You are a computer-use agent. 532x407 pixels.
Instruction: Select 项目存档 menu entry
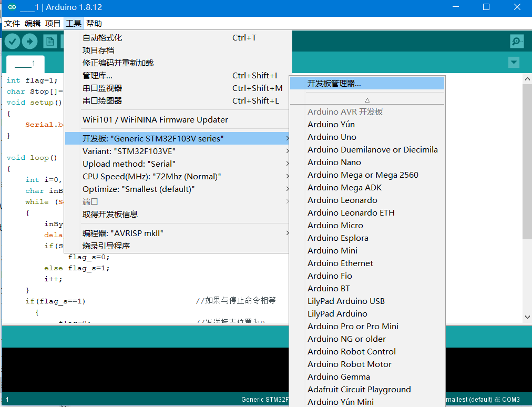coord(177,50)
